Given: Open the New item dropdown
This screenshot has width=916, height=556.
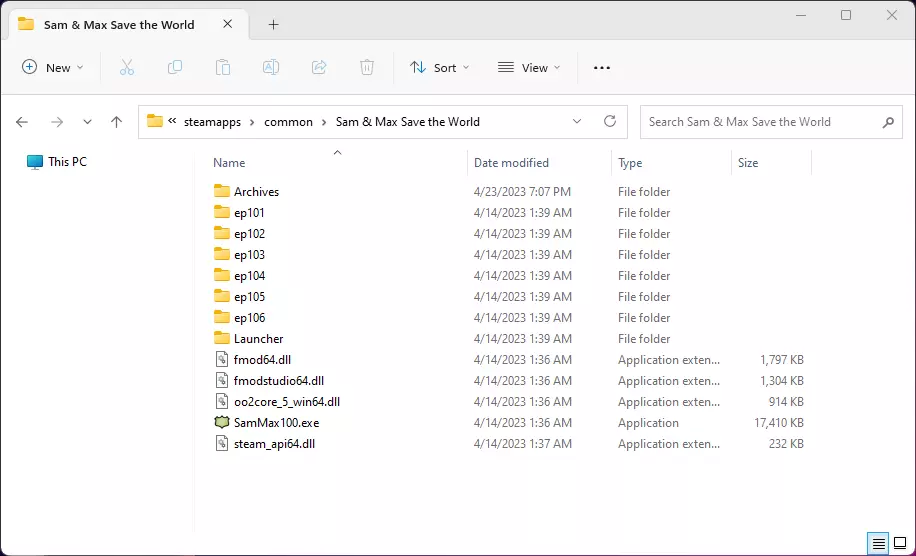Looking at the screenshot, I should (53, 68).
